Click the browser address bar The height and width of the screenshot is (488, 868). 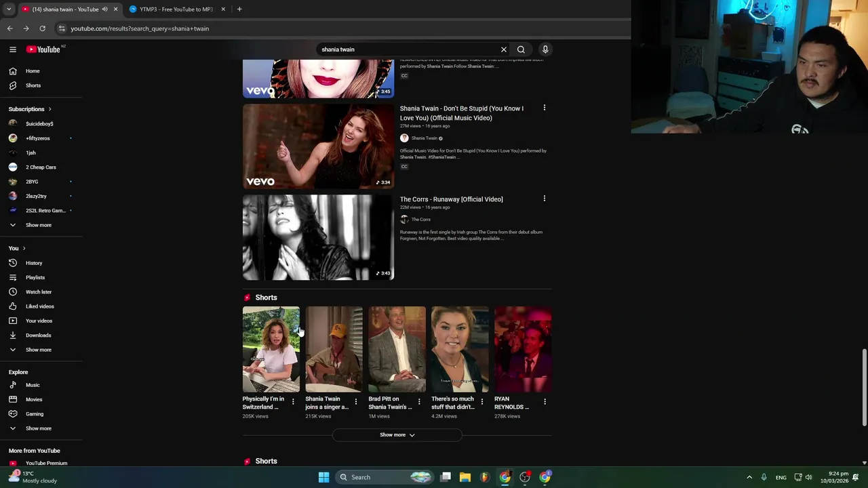click(339, 28)
